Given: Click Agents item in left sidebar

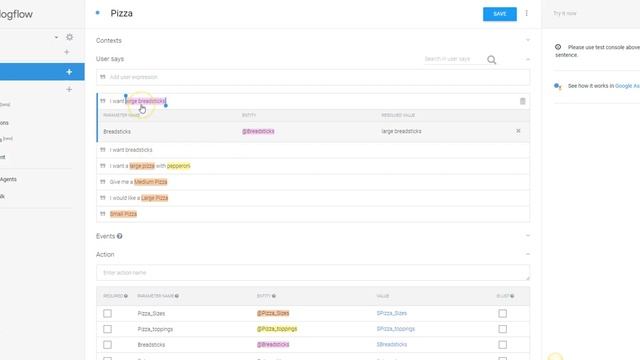Looking at the screenshot, I should (x=8, y=179).
